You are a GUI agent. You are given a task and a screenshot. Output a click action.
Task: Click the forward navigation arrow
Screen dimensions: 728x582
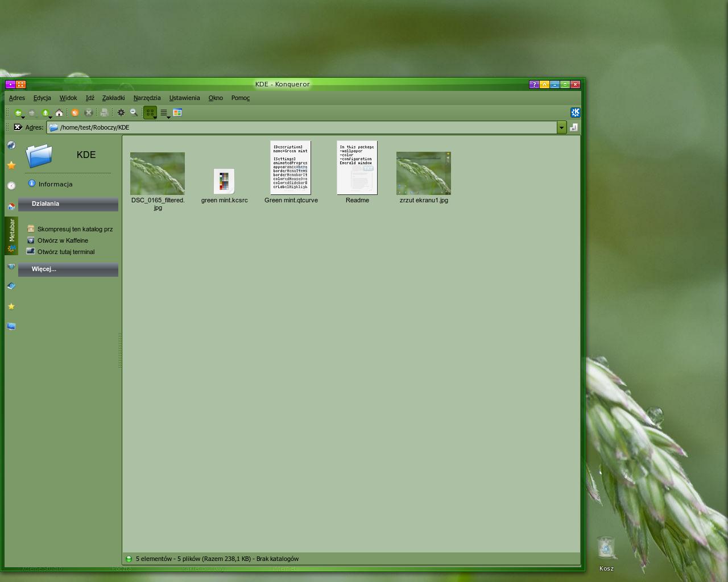tap(32, 113)
